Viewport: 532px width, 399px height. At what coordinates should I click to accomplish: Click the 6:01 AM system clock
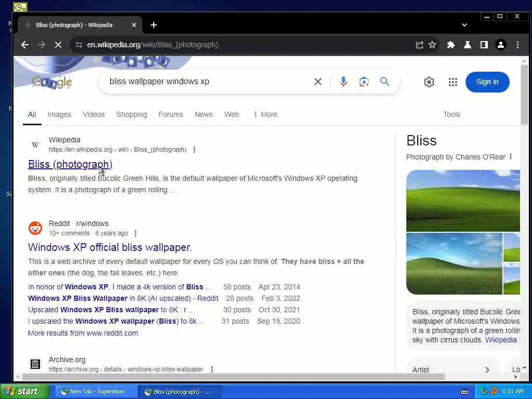click(513, 392)
